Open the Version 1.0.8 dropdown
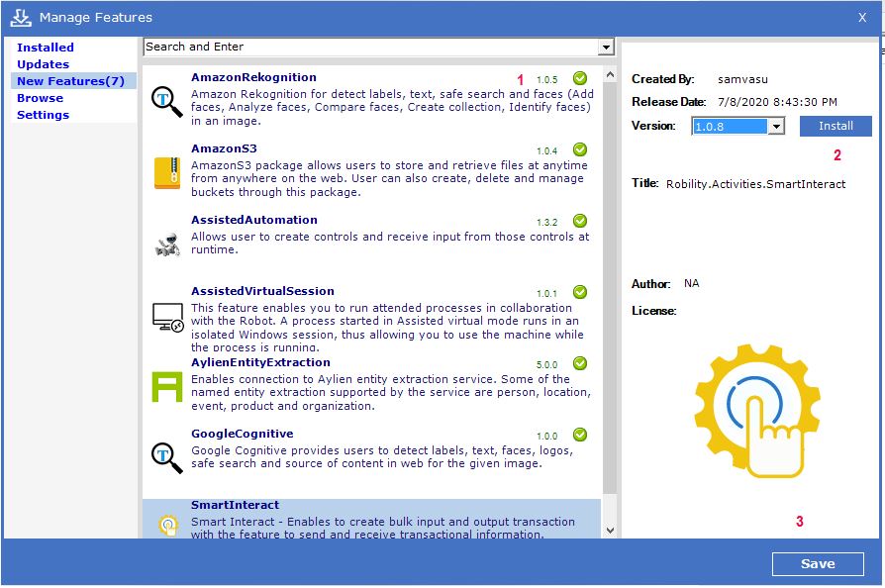 coord(776,127)
